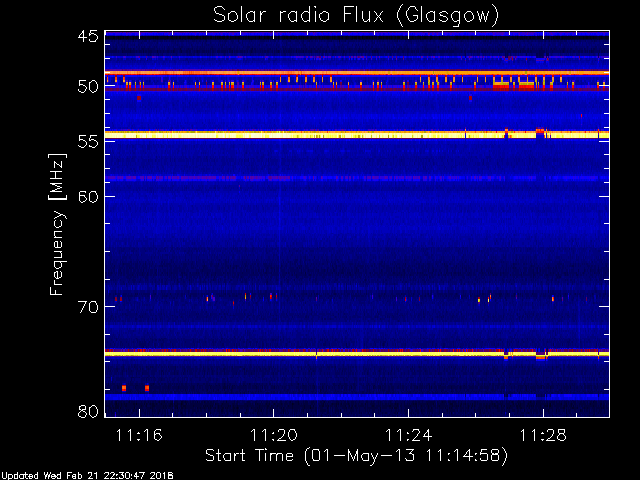The width and height of the screenshot is (640, 480).
Task: Click the 11:20 time tick label
Action: pyautogui.click(x=273, y=436)
